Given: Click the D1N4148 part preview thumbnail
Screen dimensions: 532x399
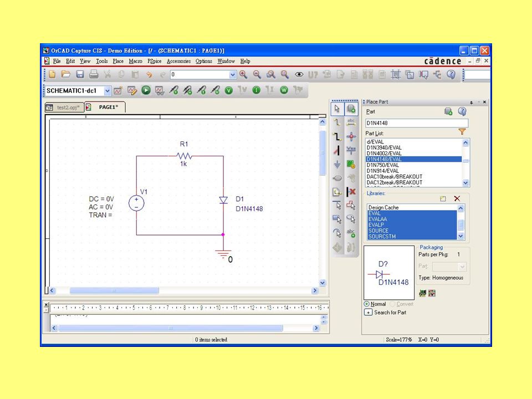Looking at the screenshot, I should pos(389,273).
